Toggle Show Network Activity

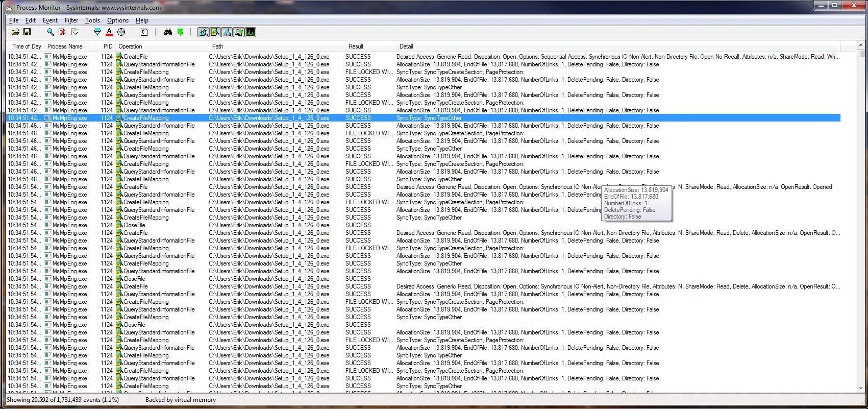(227, 32)
